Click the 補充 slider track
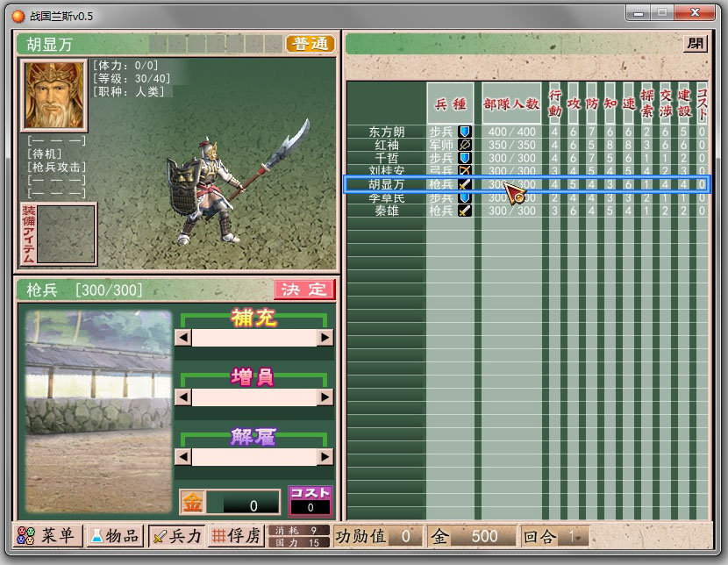The image size is (728, 565). tap(254, 338)
